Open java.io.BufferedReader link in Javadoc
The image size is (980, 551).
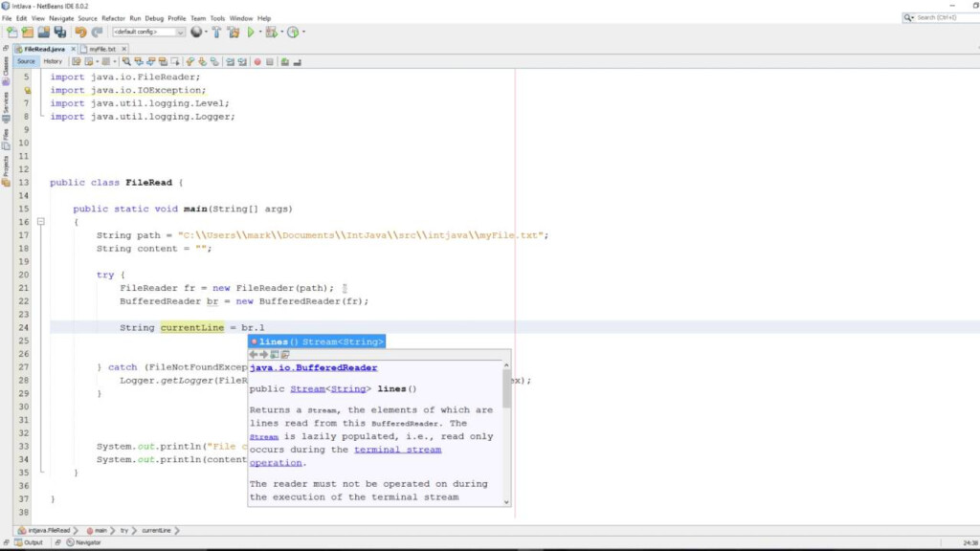313,368
